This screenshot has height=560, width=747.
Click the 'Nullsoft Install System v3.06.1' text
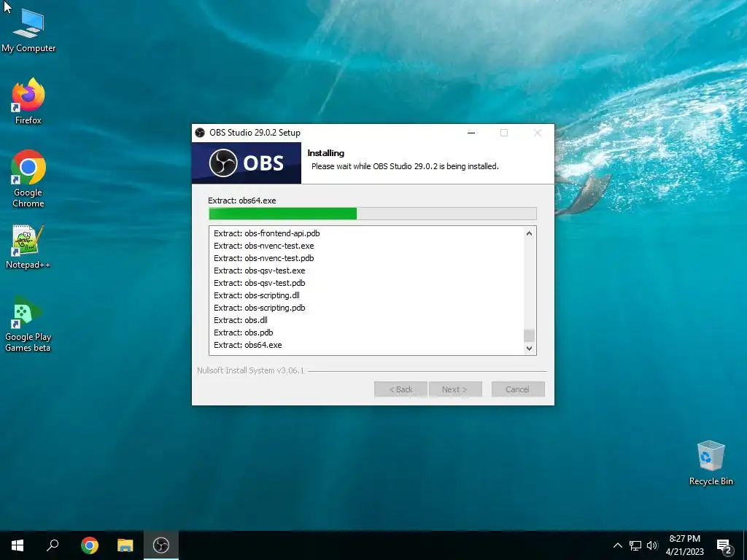click(x=251, y=370)
